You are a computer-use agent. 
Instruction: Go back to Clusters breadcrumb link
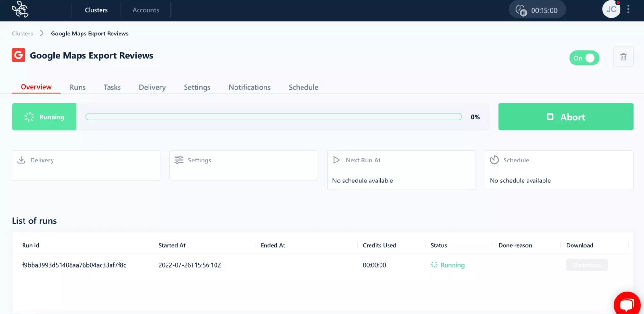tap(22, 34)
